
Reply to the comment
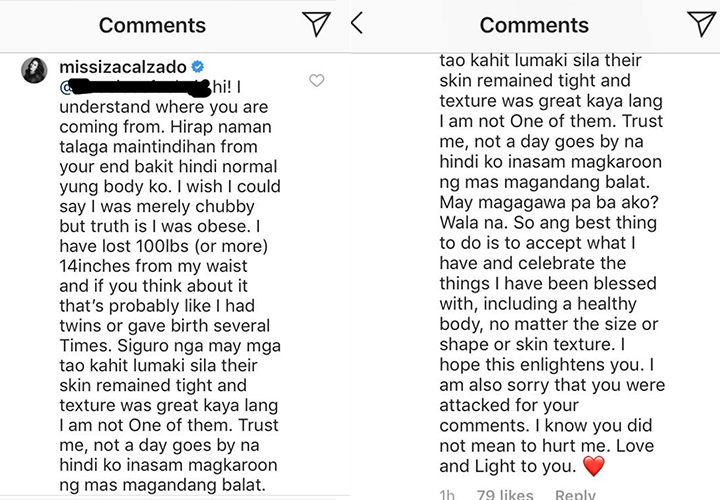click(574, 493)
